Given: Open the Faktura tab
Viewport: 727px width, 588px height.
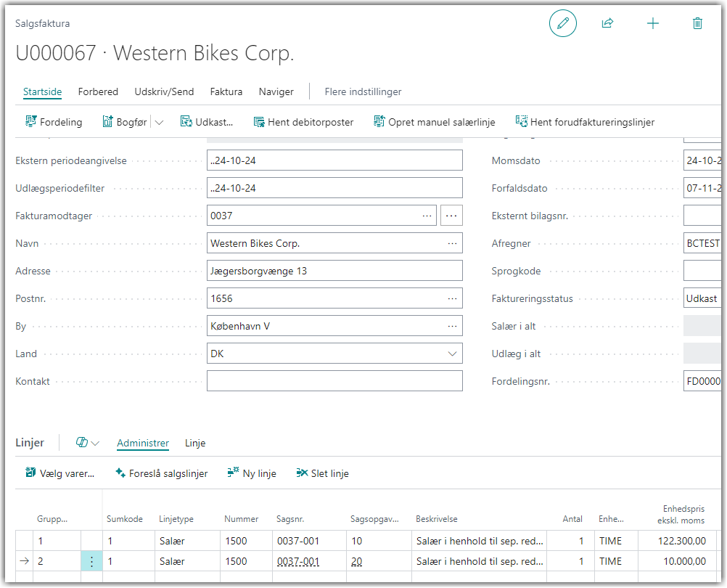Looking at the screenshot, I should pos(226,91).
